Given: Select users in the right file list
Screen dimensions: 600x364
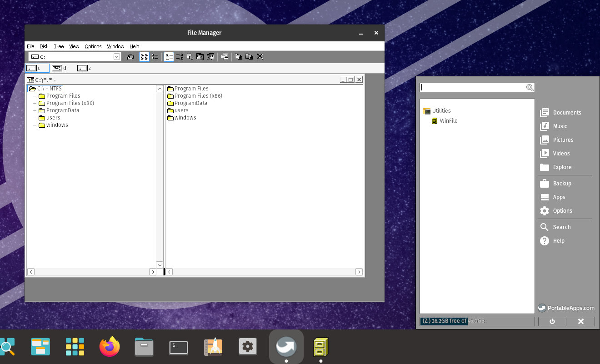Looking at the screenshot, I should click(178, 110).
